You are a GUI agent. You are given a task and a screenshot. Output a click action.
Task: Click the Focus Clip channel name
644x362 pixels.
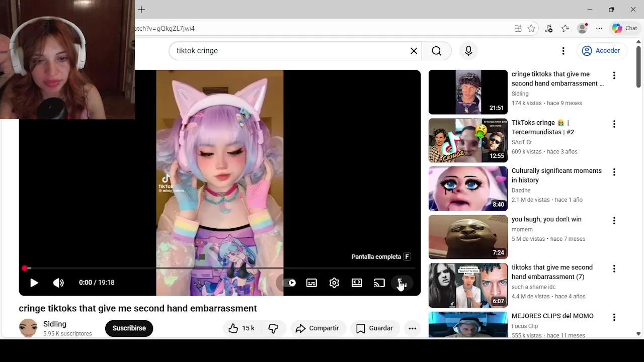tap(525, 326)
